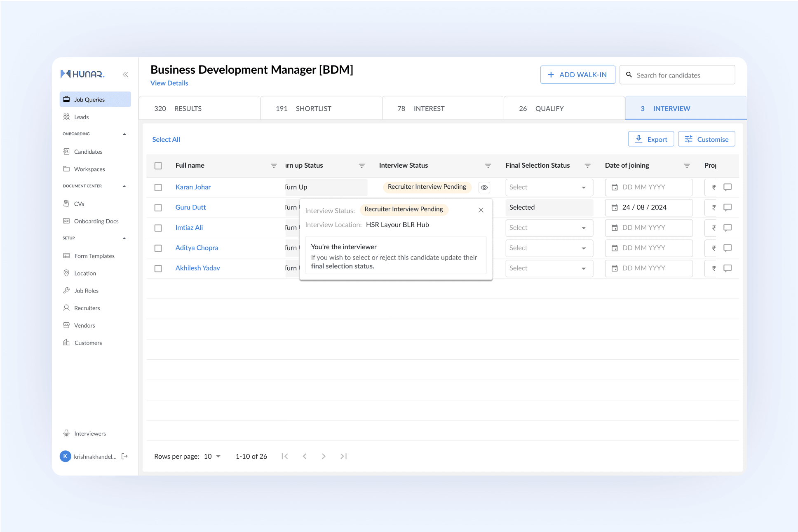Go to the last page arrow
Image resolution: width=798 pixels, height=532 pixels.
[343, 456]
